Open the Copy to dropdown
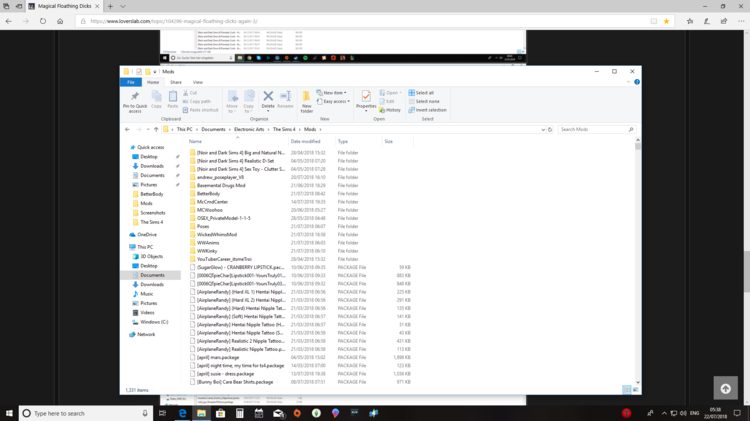750x421 pixels. (x=249, y=102)
